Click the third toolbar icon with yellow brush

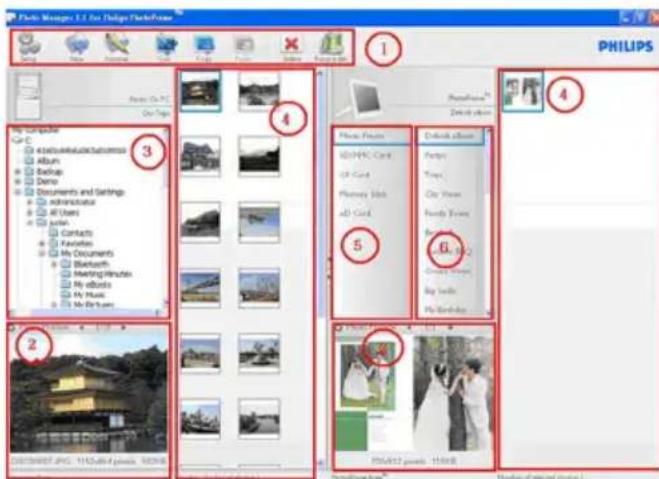tap(117, 45)
